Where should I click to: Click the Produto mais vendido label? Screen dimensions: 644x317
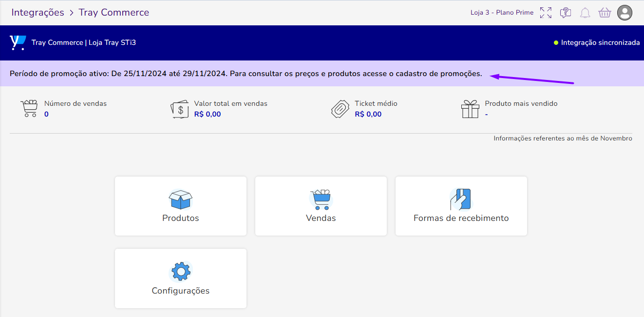(x=521, y=103)
